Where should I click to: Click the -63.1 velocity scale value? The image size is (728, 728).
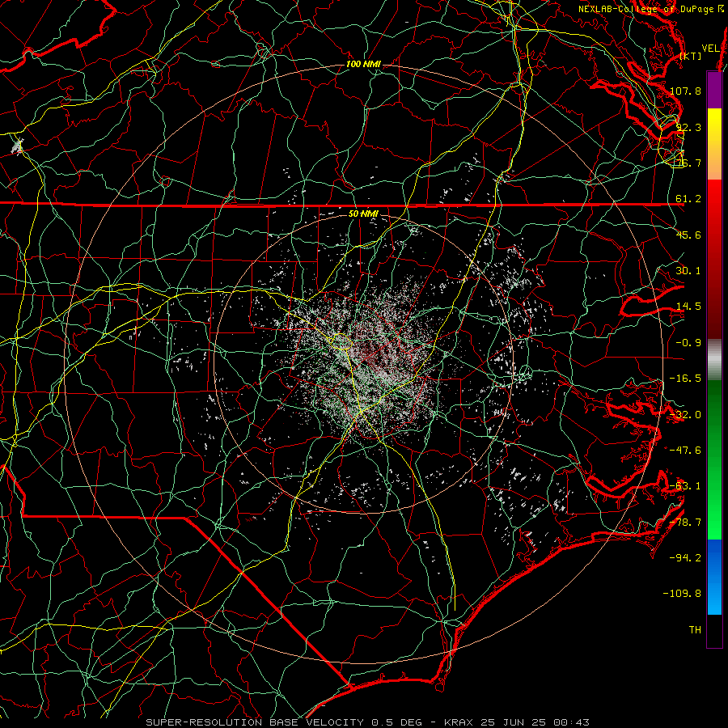[x=685, y=486]
